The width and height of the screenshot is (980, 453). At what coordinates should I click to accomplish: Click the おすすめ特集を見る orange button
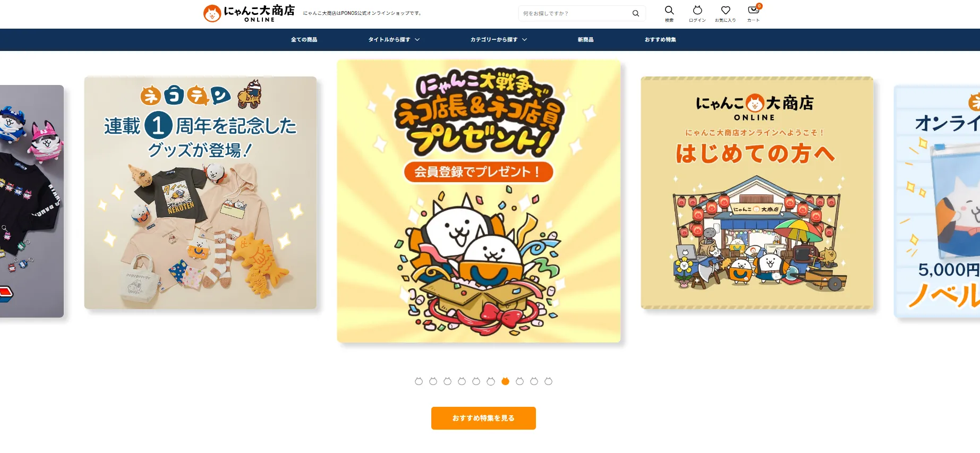[x=483, y=418]
